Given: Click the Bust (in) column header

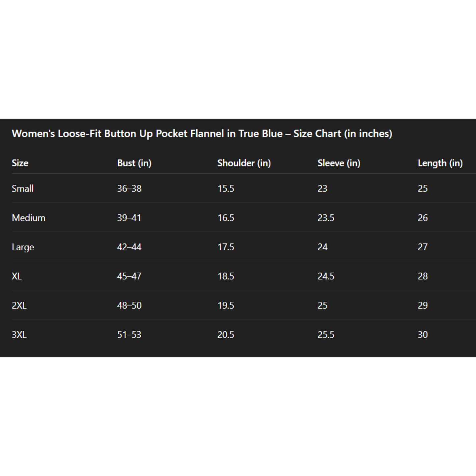Looking at the screenshot, I should 134,163.
